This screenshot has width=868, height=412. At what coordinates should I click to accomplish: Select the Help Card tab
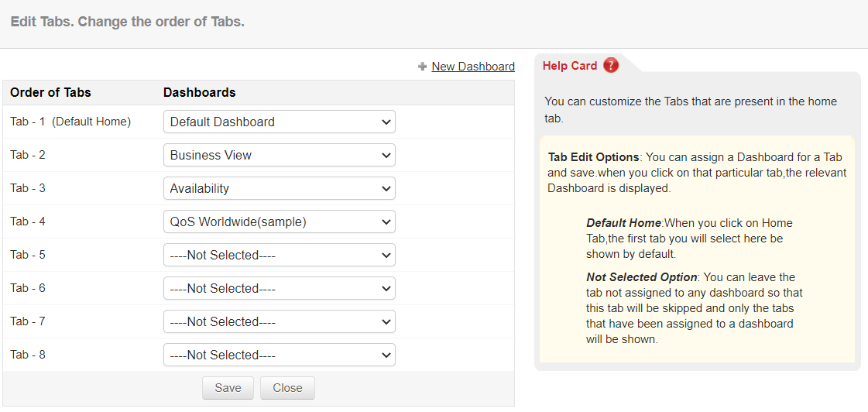coord(571,66)
